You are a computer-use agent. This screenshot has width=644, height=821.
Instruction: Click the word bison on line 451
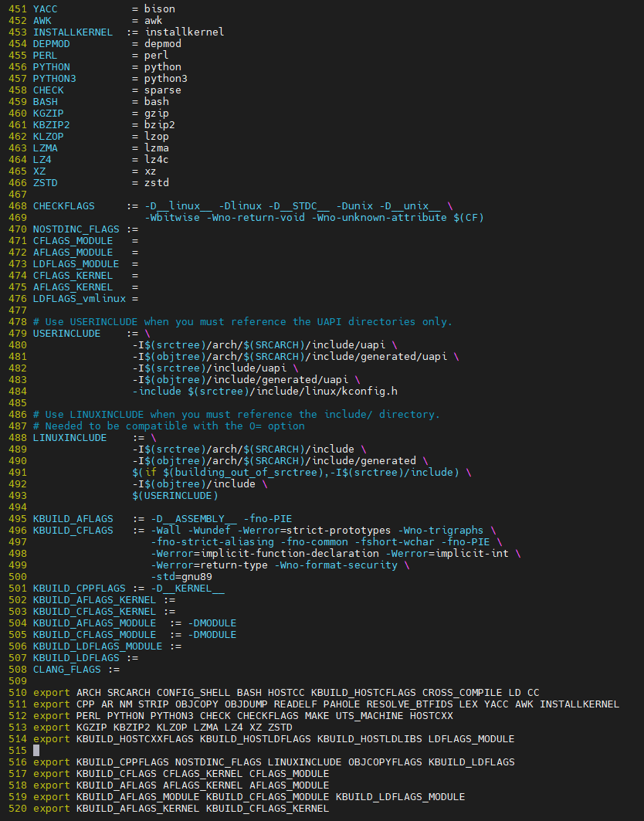pyautogui.click(x=160, y=9)
